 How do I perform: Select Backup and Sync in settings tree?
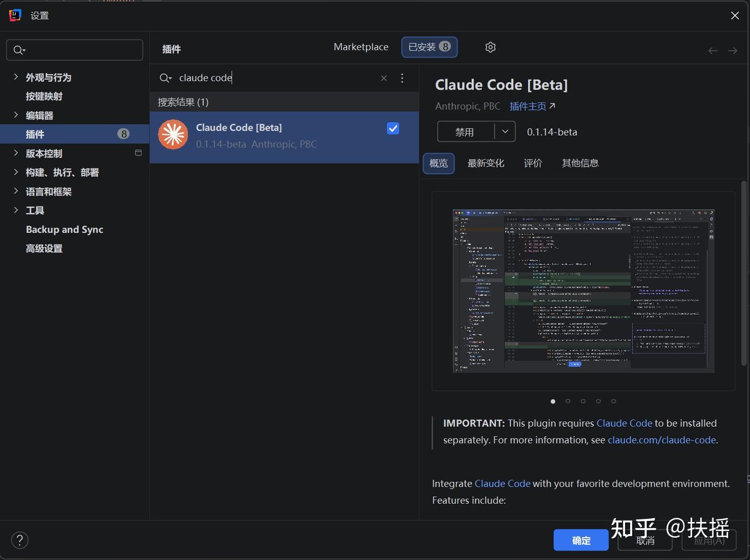point(65,230)
